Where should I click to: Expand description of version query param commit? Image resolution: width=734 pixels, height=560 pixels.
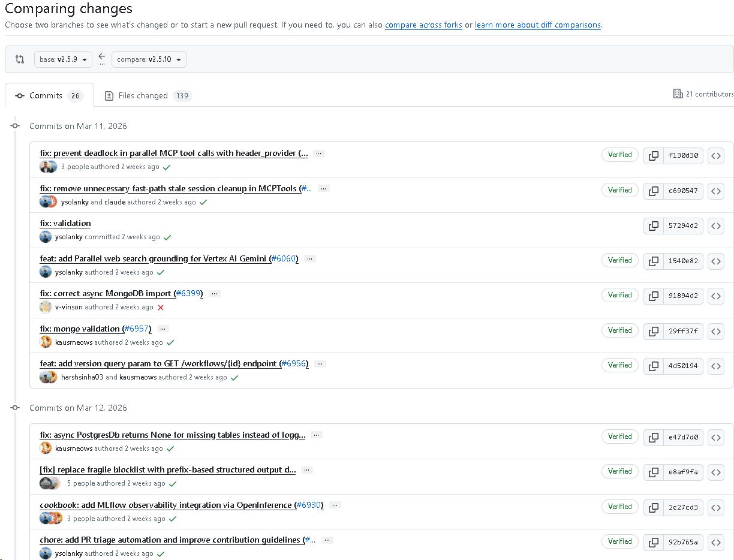point(320,364)
